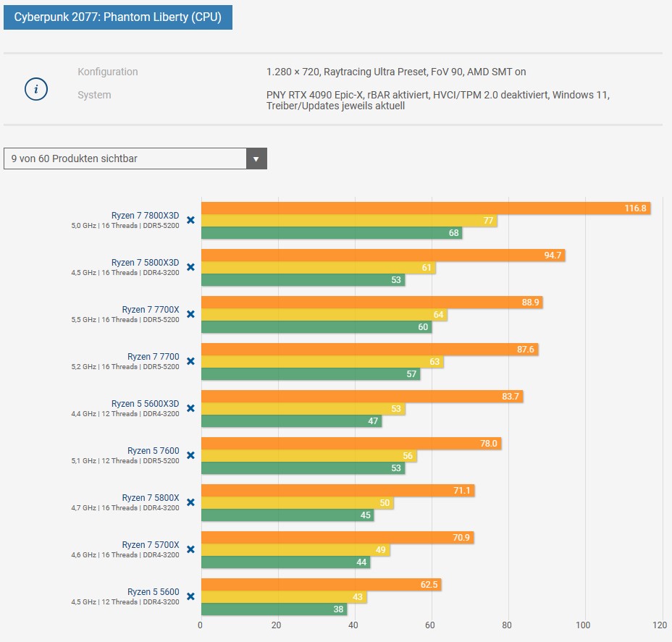Click the green 60 bar of 7700X
Viewport: 672px width, 642px height.
coord(316,327)
